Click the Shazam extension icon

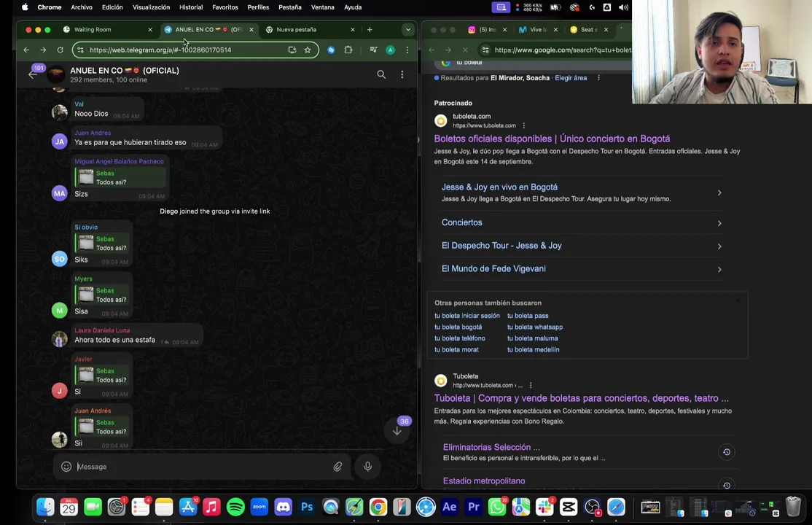pos(332,50)
